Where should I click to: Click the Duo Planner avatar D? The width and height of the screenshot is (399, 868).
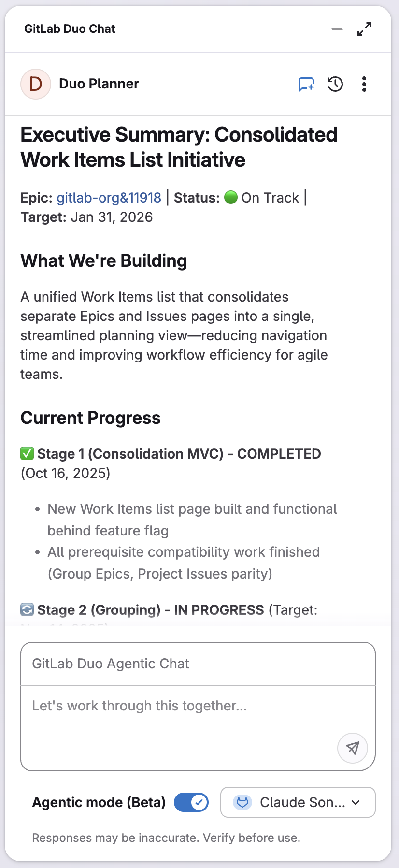[36, 84]
